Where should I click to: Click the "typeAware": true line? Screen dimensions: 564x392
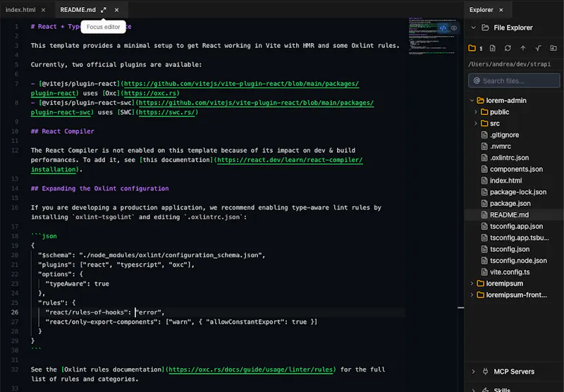tap(78, 283)
